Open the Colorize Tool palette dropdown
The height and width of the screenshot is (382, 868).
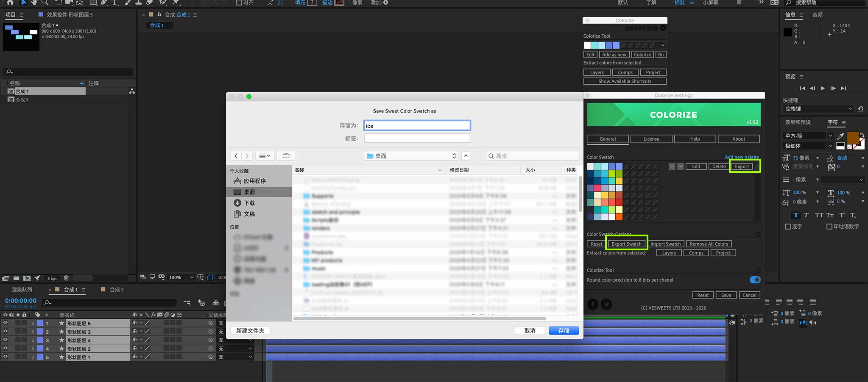[x=663, y=45]
